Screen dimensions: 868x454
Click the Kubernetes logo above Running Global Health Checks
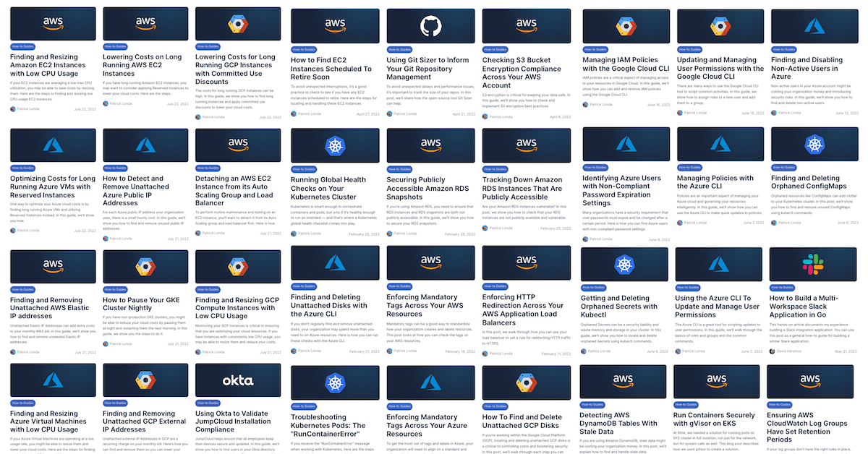[x=335, y=145]
